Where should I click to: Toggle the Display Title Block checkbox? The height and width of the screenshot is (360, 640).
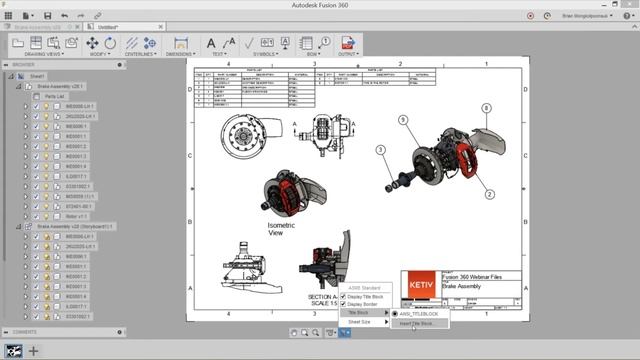click(343, 297)
